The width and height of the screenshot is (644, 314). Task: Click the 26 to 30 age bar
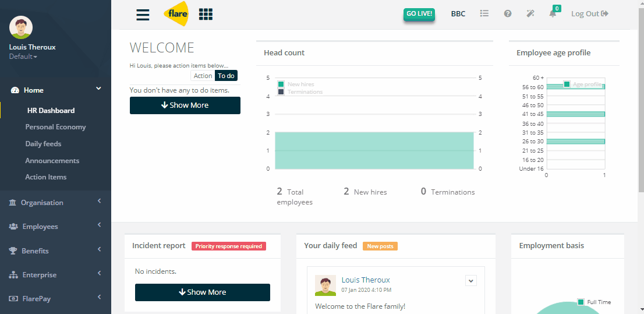(x=575, y=142)
